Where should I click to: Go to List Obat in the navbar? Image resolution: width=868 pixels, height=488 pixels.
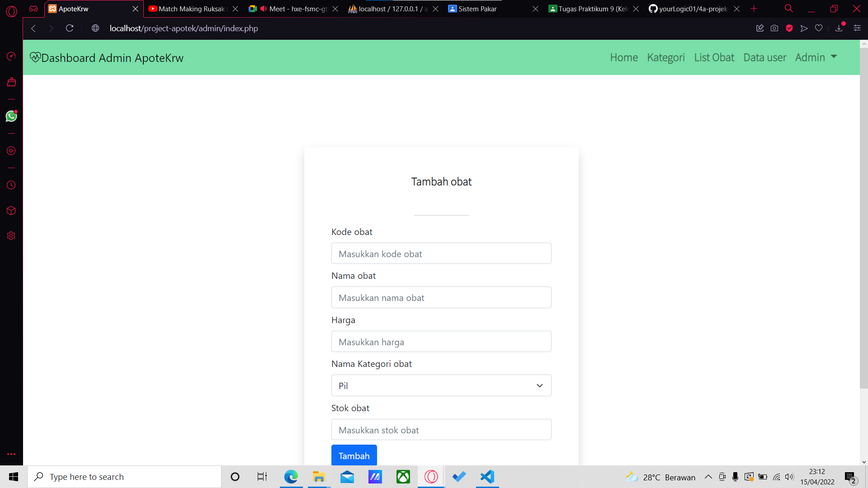click(714, 57)
